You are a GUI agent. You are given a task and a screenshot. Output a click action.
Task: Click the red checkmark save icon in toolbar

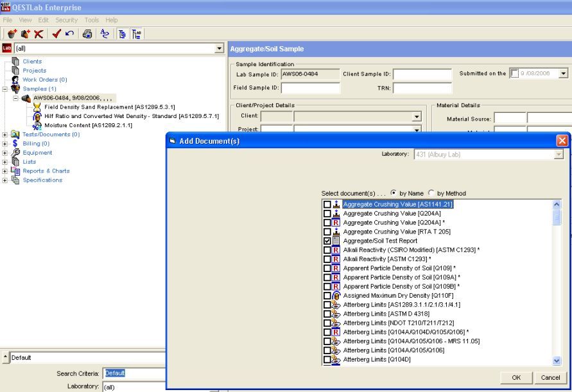(x=57, y=33)
